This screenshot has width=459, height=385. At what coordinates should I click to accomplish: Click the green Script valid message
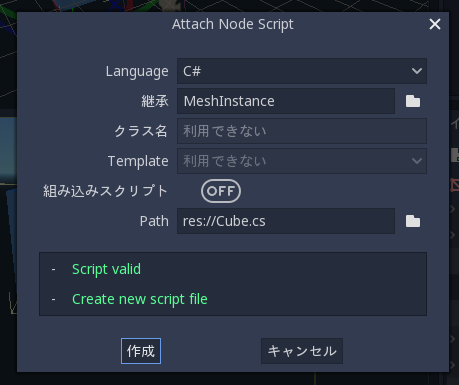coord(106,269)
